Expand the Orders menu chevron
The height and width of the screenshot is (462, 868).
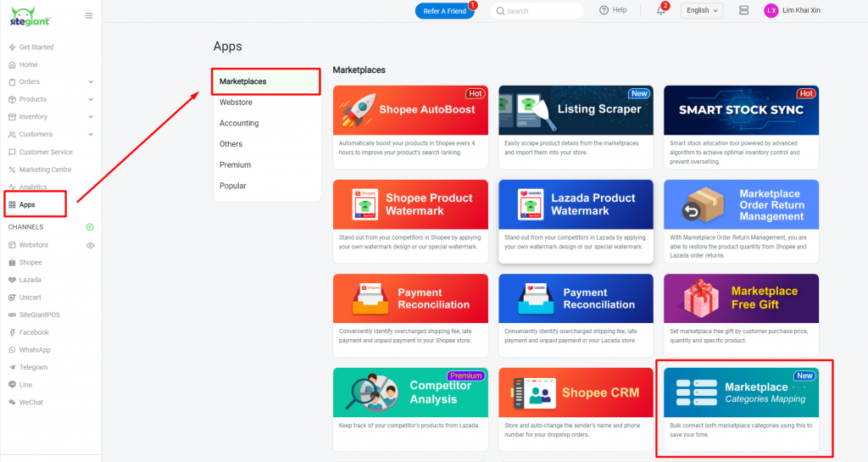91,82
